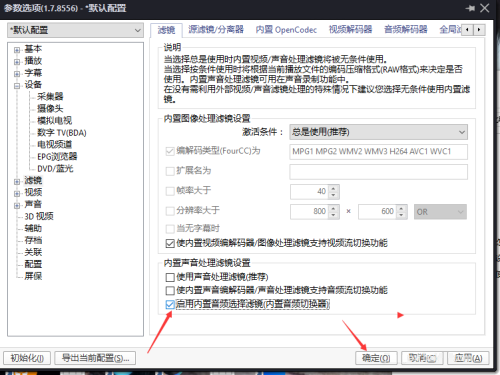Screen dimensions: 500x375
Task: Switch to the 视频解码器 tab
Action: tap(350, 30)
